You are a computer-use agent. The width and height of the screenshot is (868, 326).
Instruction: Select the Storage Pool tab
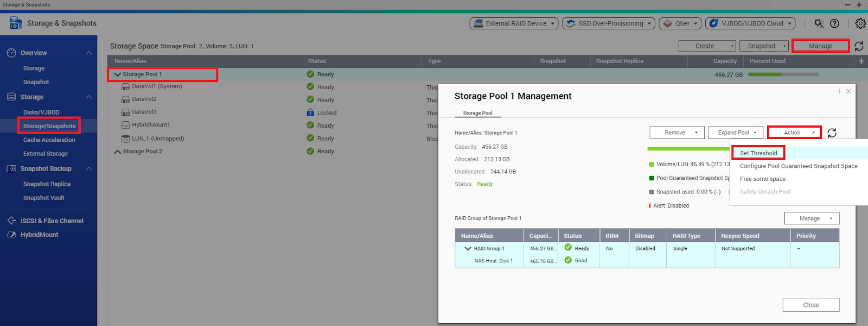(x=477, y=113)
